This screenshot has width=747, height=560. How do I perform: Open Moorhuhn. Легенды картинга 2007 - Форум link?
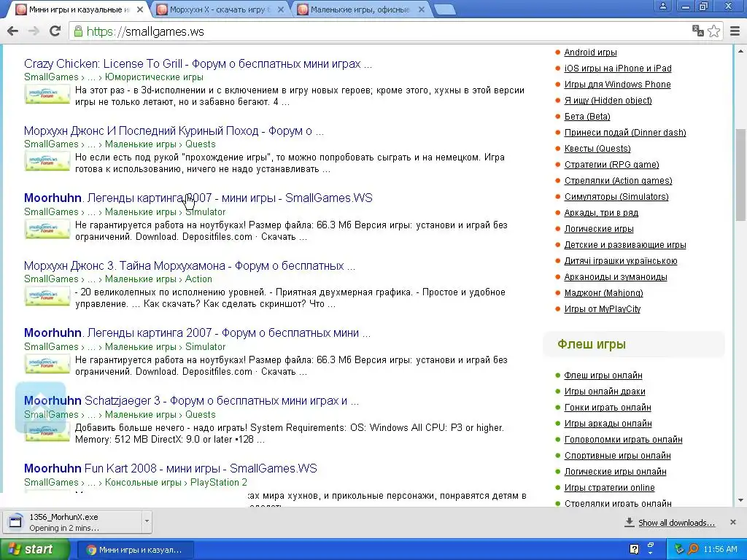pos(197,332)
